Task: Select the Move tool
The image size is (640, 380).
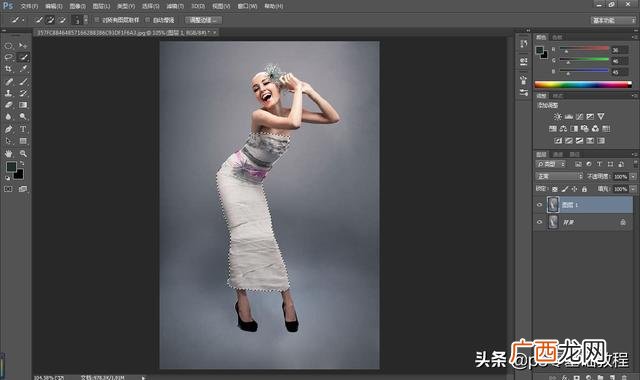Action: point(23,46)
